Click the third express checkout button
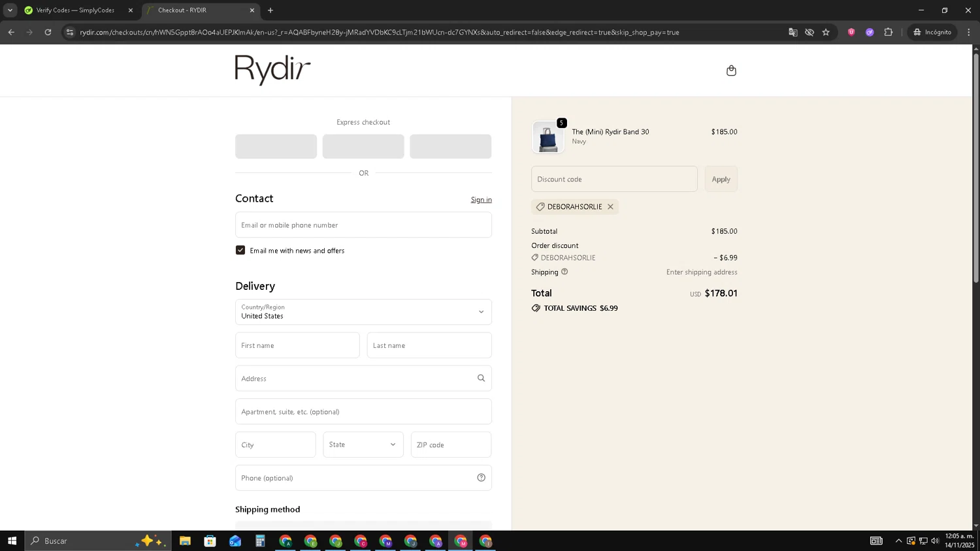980x551 pixels. 451,146
